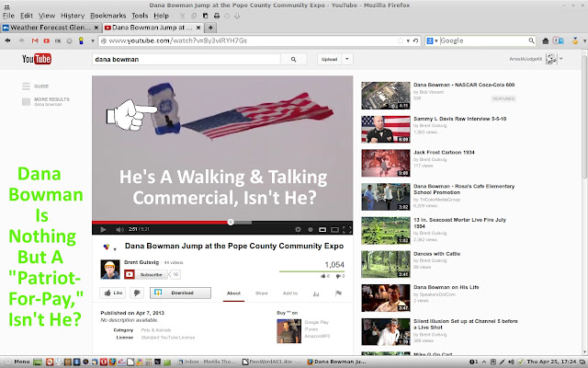Open the terminal icon in taskbar

coord(157,362)
